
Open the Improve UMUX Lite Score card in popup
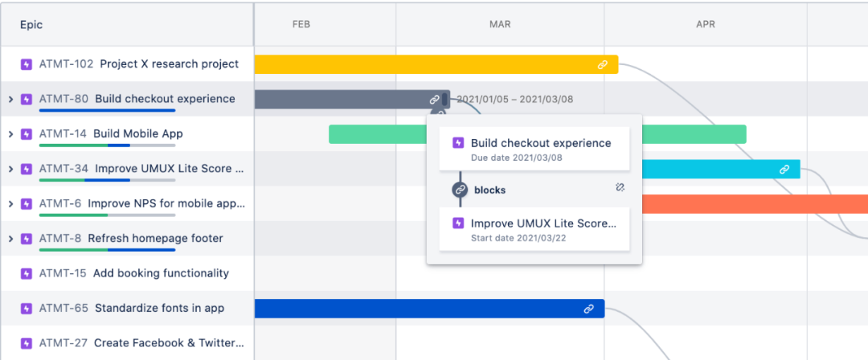[x=534, y=229]
